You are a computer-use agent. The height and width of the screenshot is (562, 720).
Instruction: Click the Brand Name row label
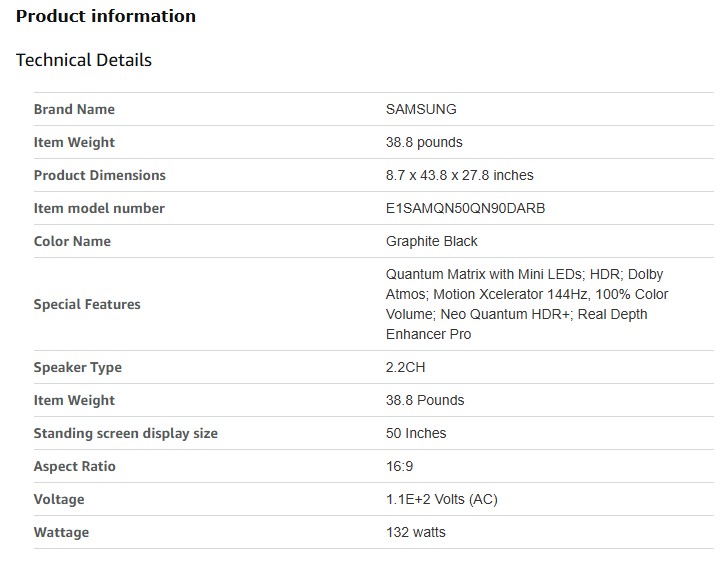pyautogui.click(x=74, y=109)
